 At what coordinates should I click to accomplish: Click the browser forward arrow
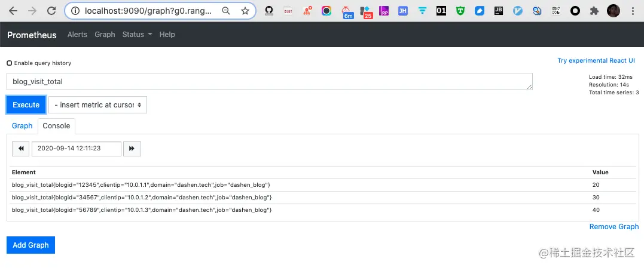(x=32, y=11)
